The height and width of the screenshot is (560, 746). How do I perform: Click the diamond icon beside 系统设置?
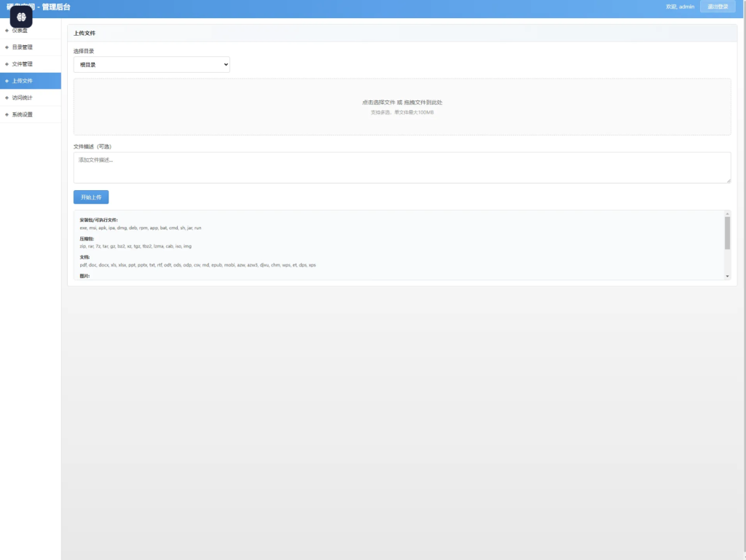[x=7, y=114]
